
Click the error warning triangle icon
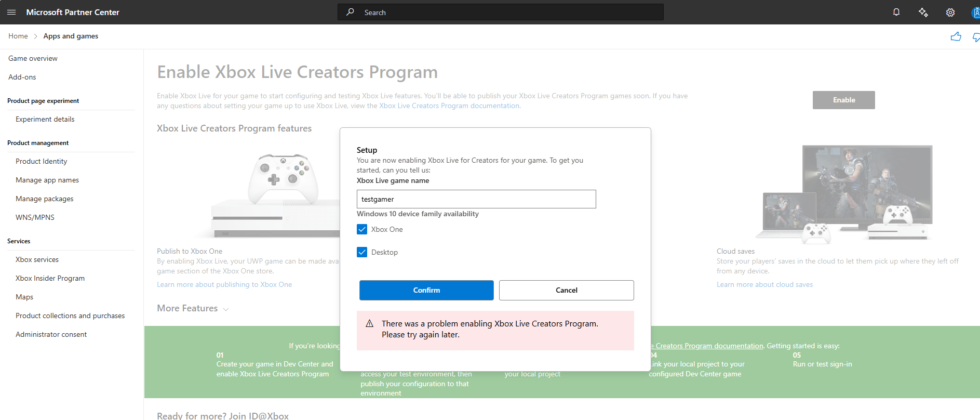click(369, 324)
